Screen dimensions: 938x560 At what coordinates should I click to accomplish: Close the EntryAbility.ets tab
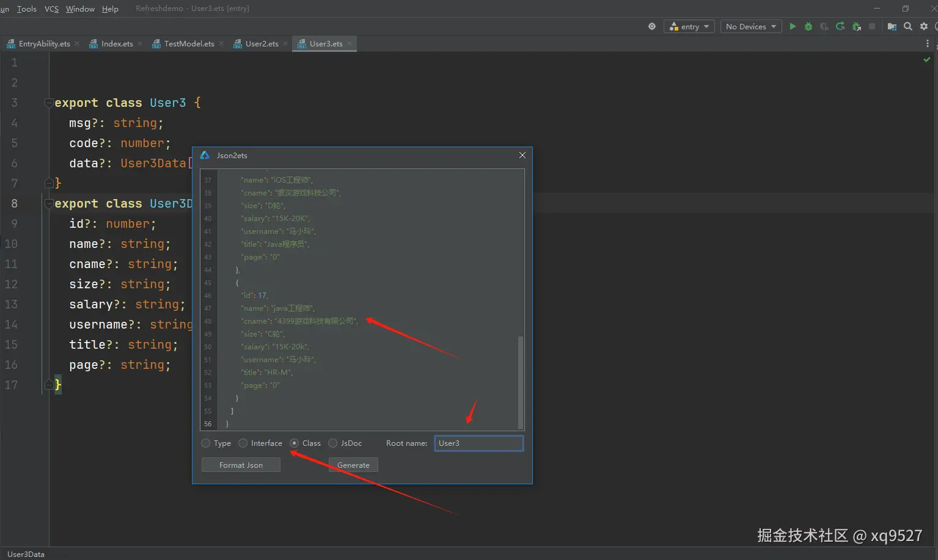point(77,43)
